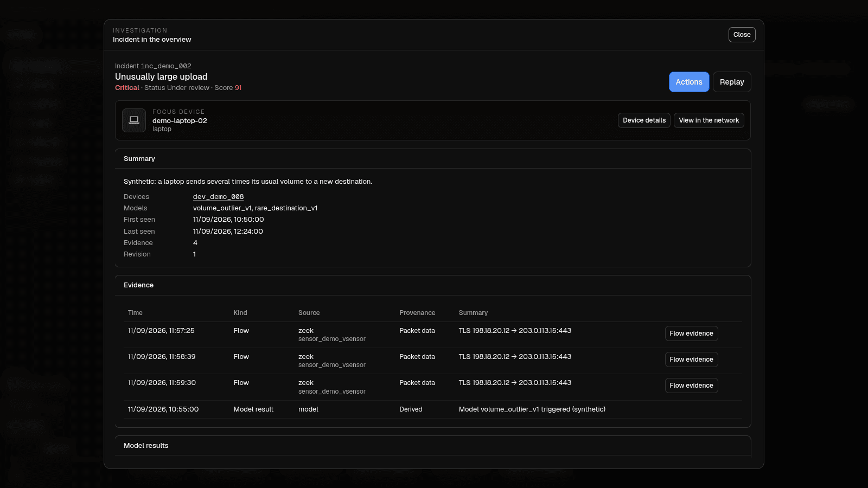This screenshot has height=488, width=868.
Task: Click the incident ID inc_demo_002
Action: click(166, 66)
